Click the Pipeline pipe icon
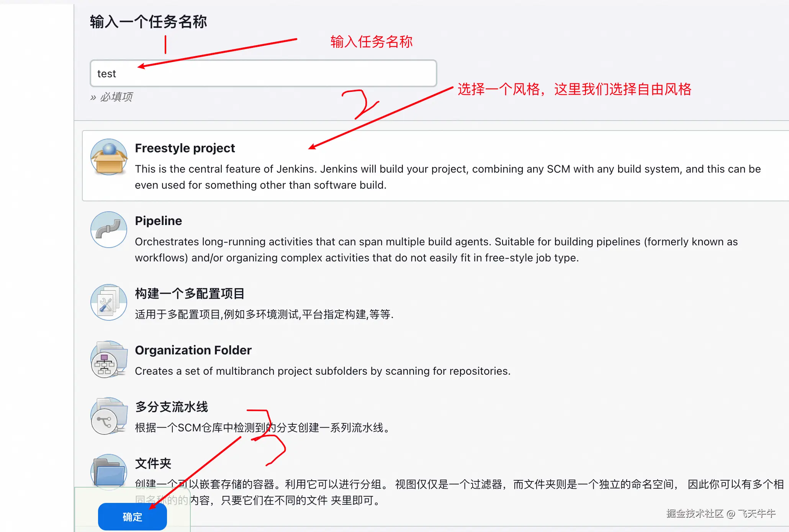This screenshot has height=532, width=789. (109, 230)
